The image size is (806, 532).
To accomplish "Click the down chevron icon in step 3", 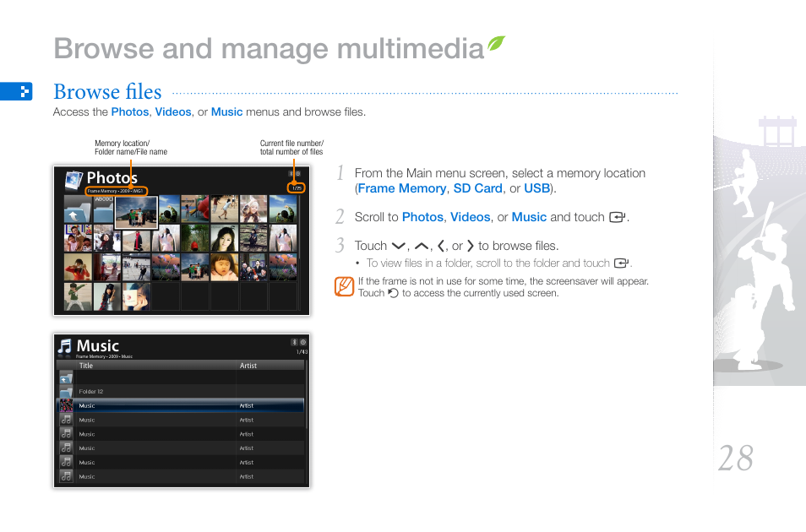I will [x=399, y=247].
